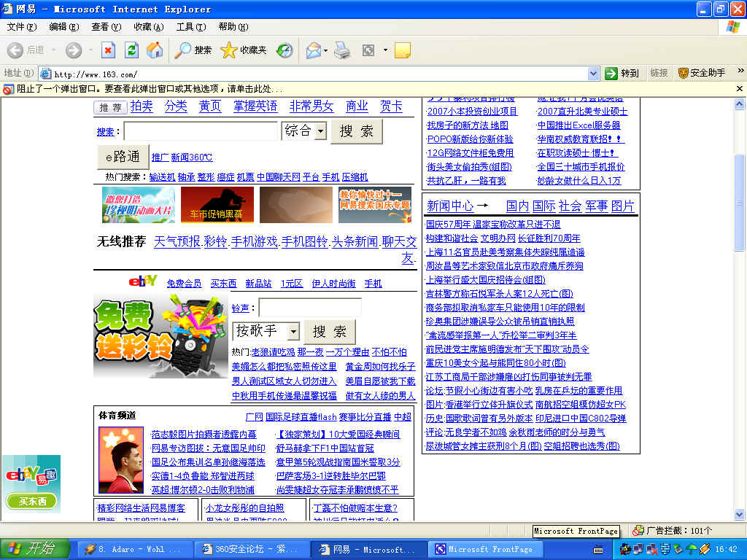This screenshot has width=747, height=560.
Task: Close the popup blocker information bar
Action: tap(740, 88)
